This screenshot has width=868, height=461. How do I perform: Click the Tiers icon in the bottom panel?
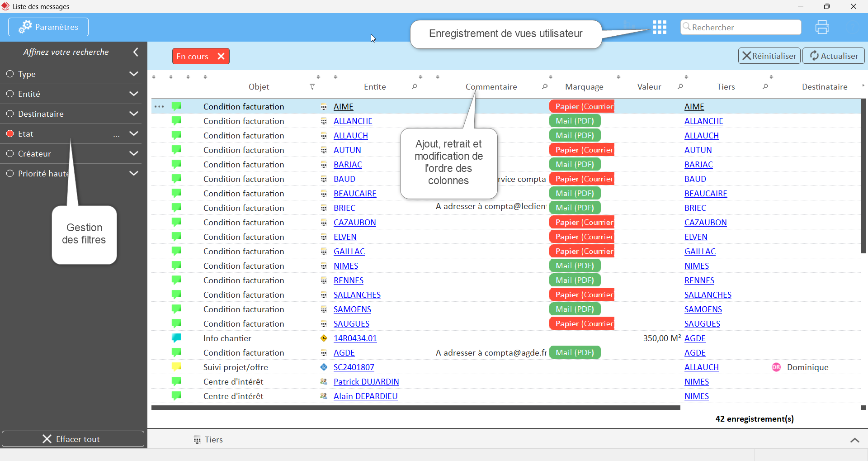[197, 439]
